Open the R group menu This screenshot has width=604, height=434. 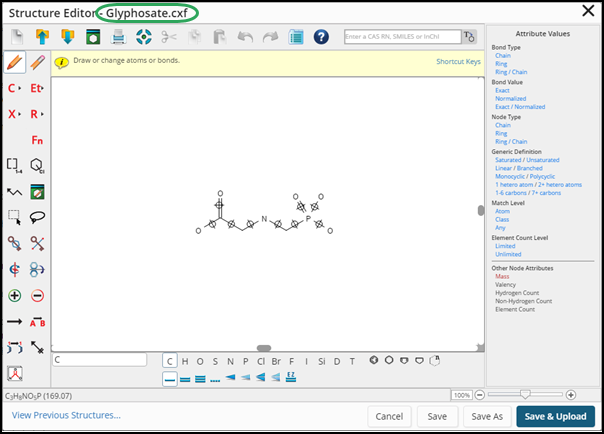(x=37, y=114)
